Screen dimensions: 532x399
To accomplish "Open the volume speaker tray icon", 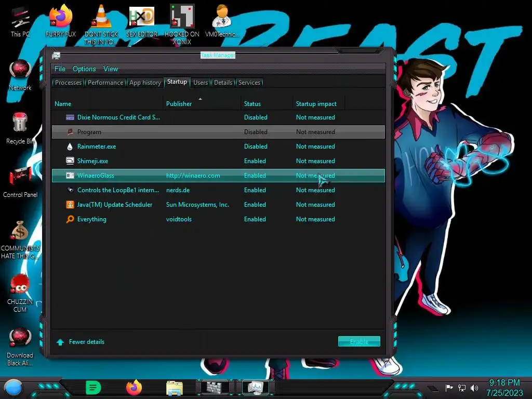I will [474, 388].
